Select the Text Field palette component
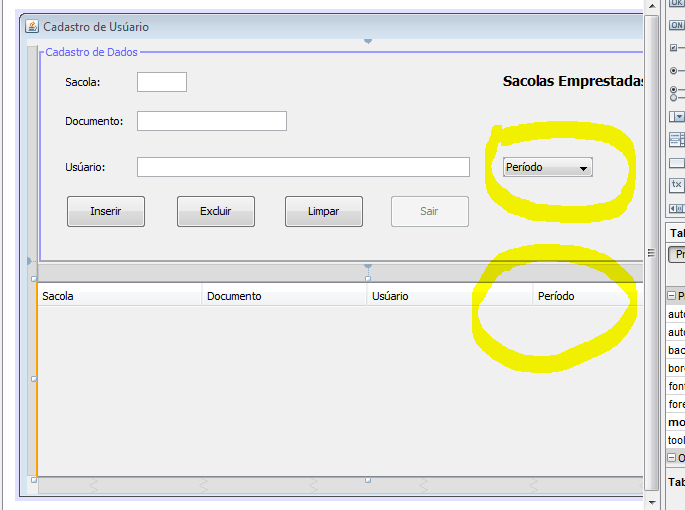Screen dimensions: 685x510 point(677,163)
